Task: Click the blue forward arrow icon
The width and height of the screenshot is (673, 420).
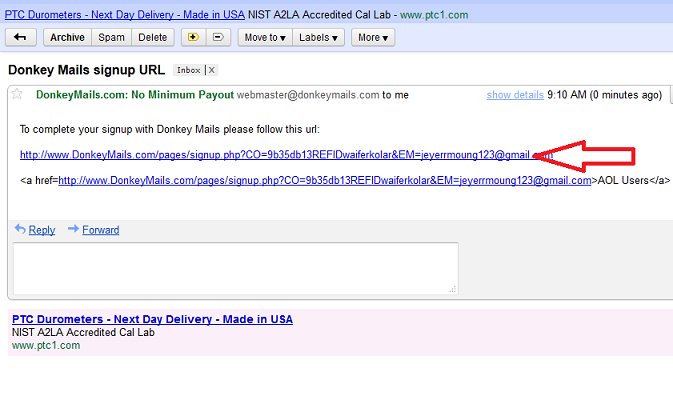Action: pos(73,229)
